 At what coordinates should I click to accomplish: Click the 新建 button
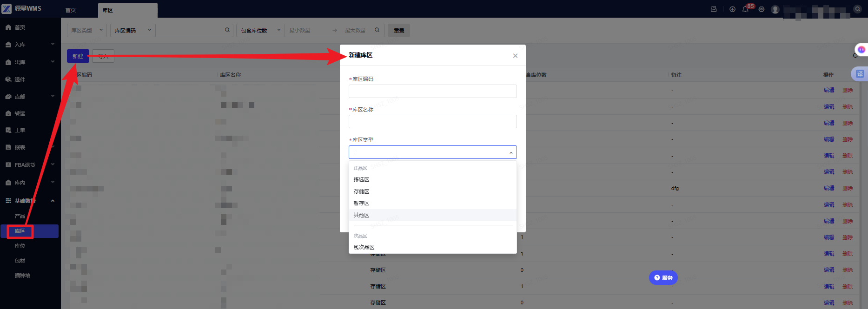tap(78, 56)
